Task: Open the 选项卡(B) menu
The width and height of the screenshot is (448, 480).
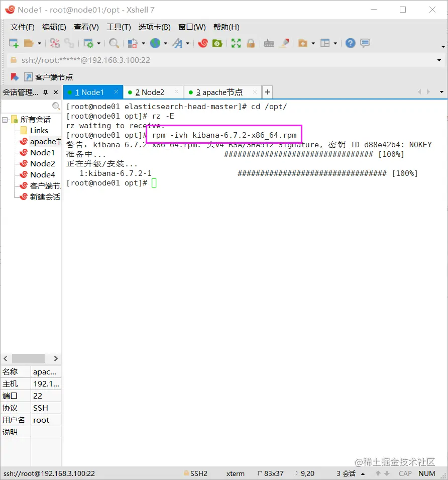Action: [154, 27]
